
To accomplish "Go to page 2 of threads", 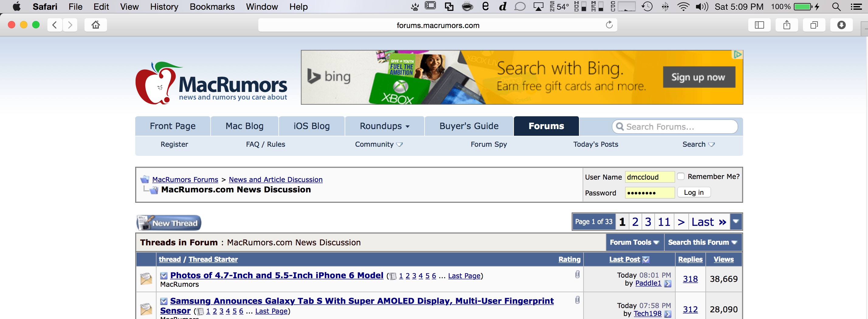I will [x=635, y=222].
